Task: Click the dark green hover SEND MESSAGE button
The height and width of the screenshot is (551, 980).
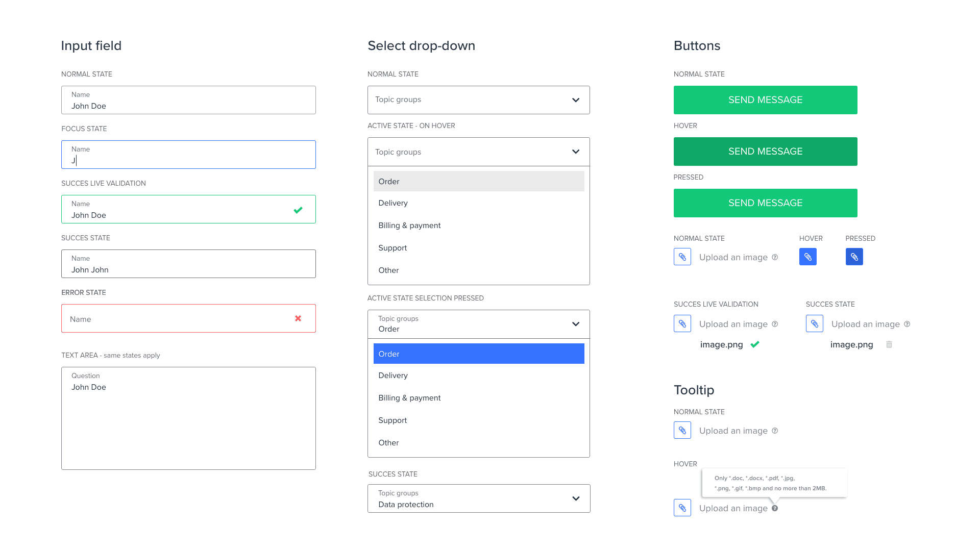Action: (765, 152)
